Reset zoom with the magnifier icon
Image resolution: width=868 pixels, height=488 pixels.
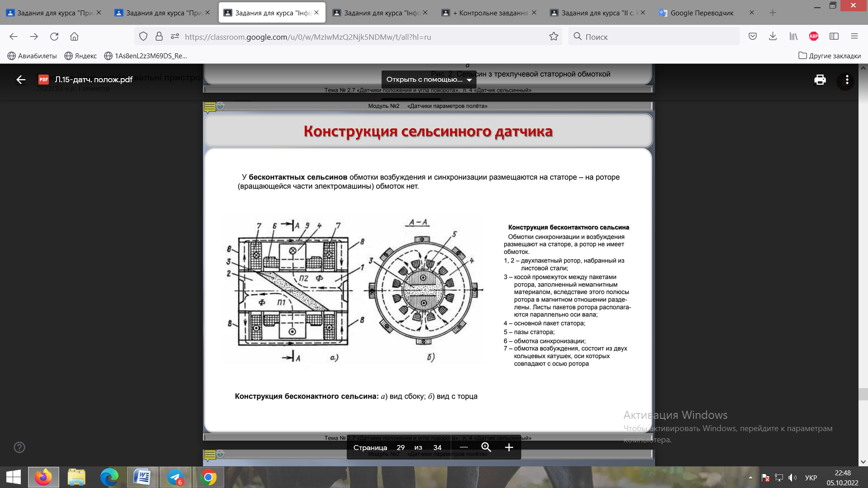click(x=486, y=447)
